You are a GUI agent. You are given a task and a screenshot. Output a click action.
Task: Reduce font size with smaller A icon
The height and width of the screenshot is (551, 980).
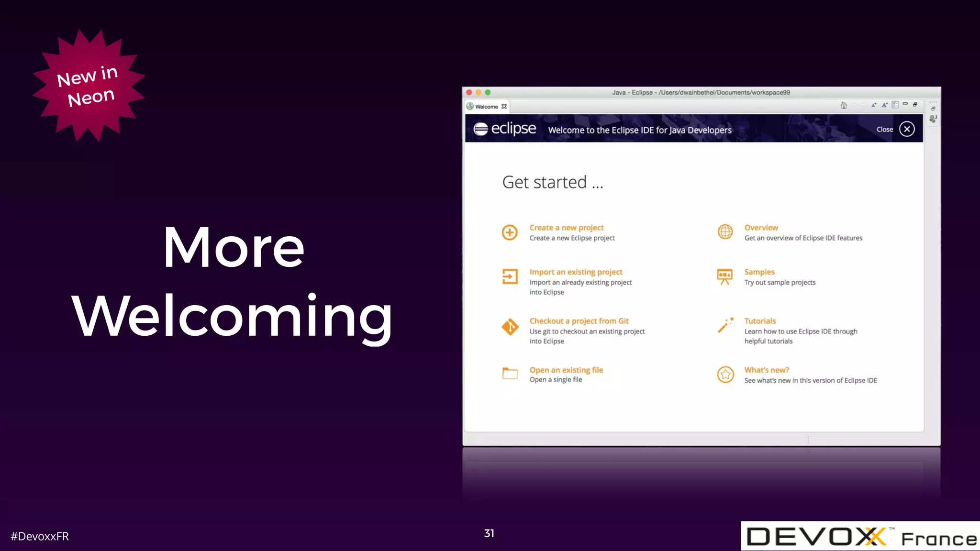(874, 105)
